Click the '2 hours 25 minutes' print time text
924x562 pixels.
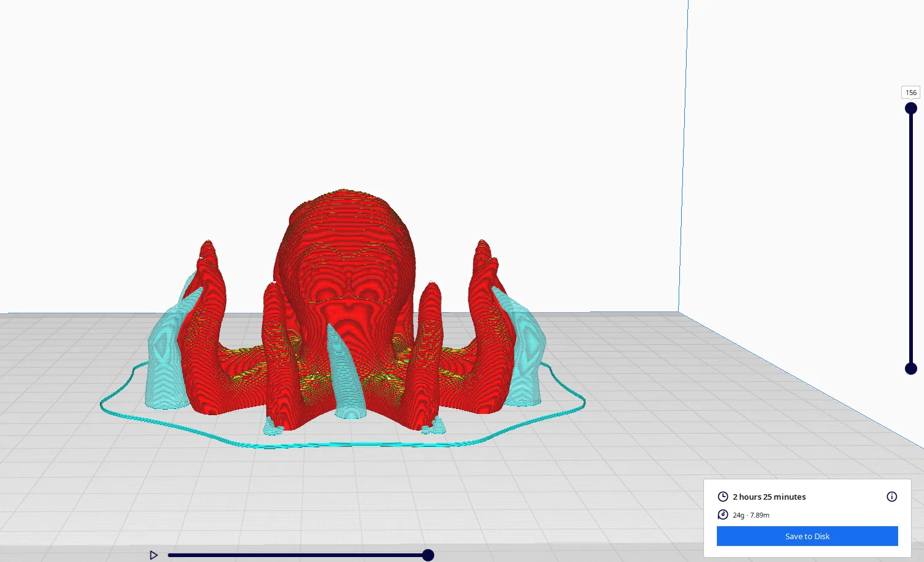click(x=769, y=497)
